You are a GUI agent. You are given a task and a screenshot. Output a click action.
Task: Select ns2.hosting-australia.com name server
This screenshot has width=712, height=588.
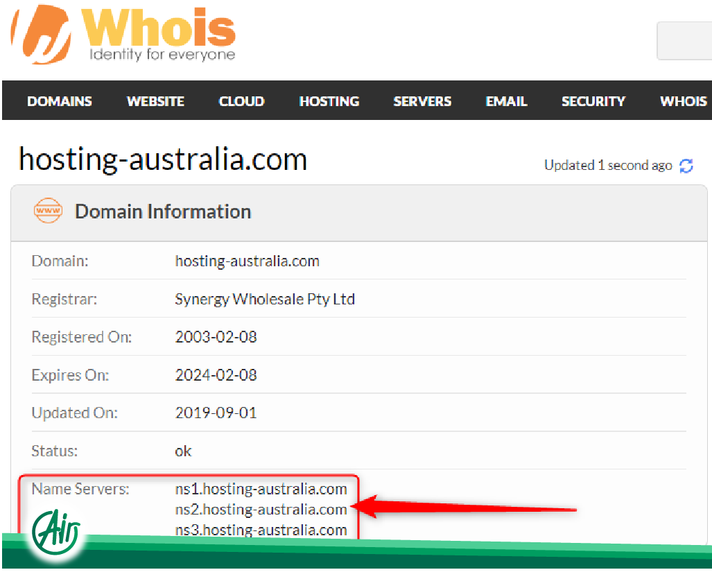261,510
